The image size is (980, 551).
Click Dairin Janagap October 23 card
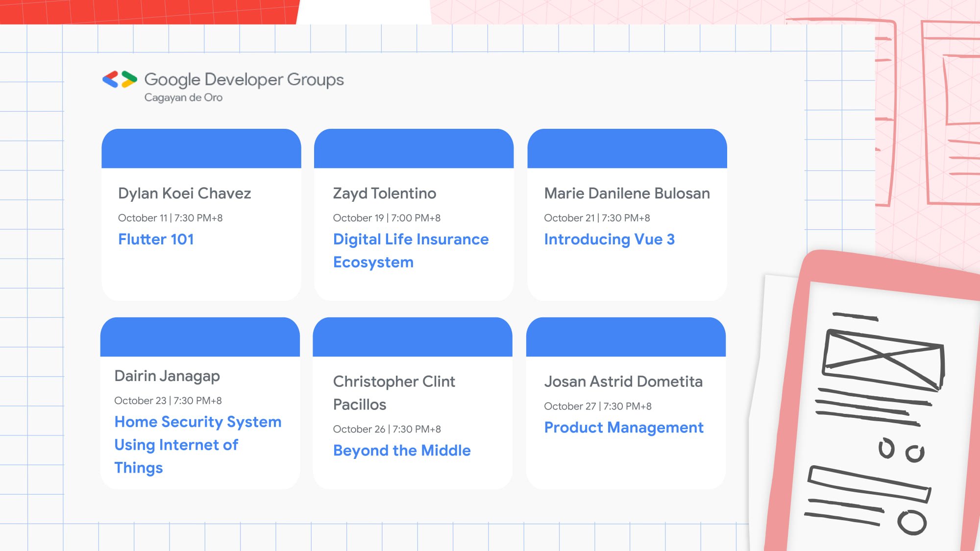point(202,404)
